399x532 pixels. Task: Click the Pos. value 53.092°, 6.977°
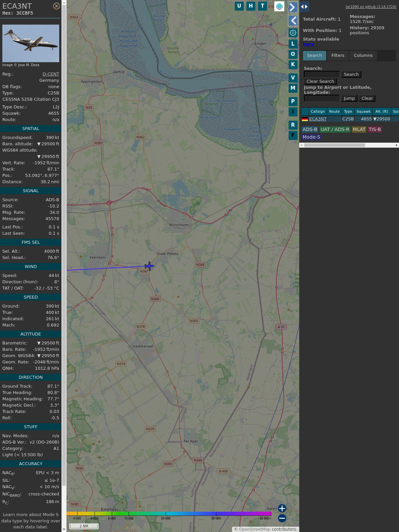click(x=42, y=176)
